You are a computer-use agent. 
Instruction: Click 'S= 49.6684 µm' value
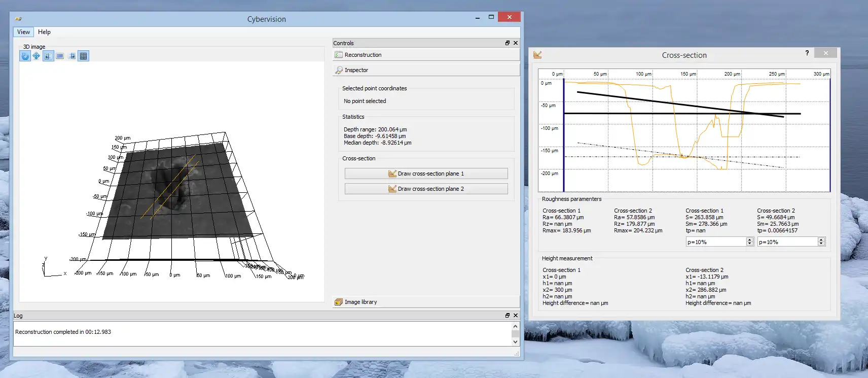tap(776, 217)
